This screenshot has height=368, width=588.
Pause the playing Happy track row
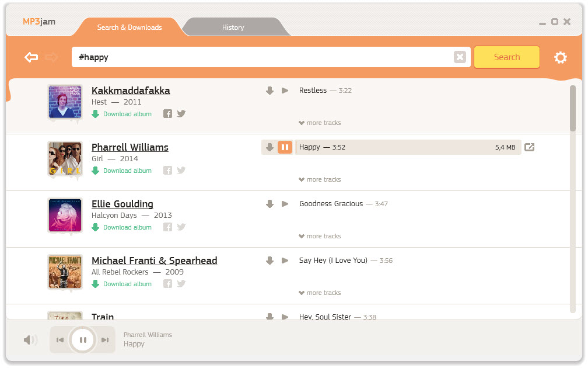(285, 147)
